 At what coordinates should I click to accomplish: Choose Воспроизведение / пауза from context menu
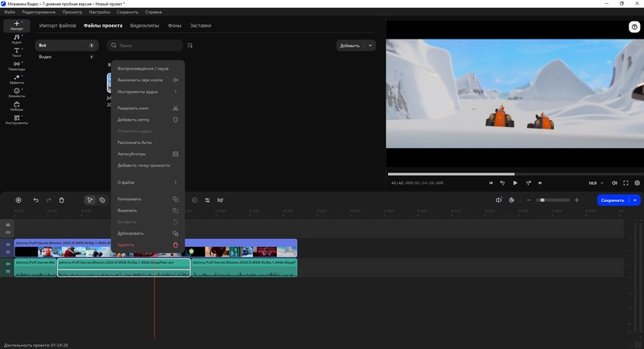(147, 68)
